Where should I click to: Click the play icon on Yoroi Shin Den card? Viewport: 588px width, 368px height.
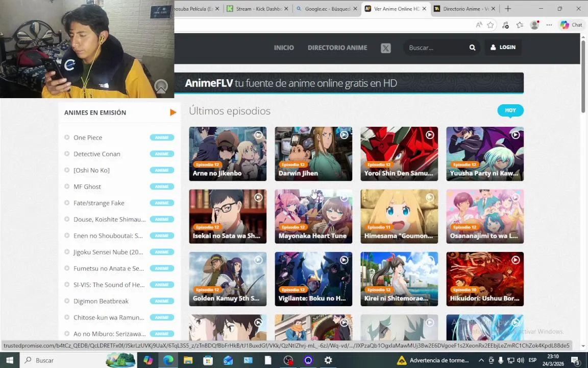(430, 135)
